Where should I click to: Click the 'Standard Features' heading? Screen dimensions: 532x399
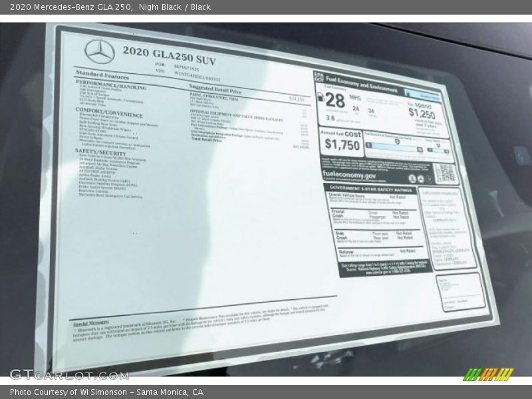pyautogui.click(x=102, y=74)
